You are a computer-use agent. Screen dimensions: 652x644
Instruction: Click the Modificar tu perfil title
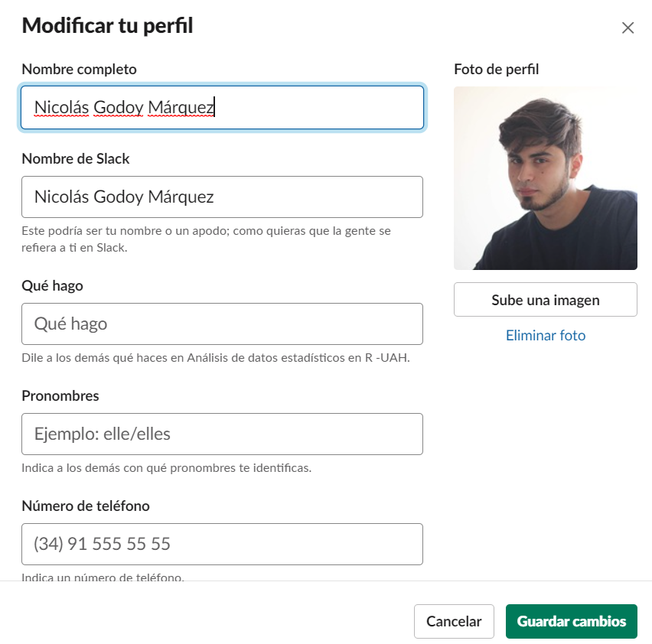coord(107,25)
